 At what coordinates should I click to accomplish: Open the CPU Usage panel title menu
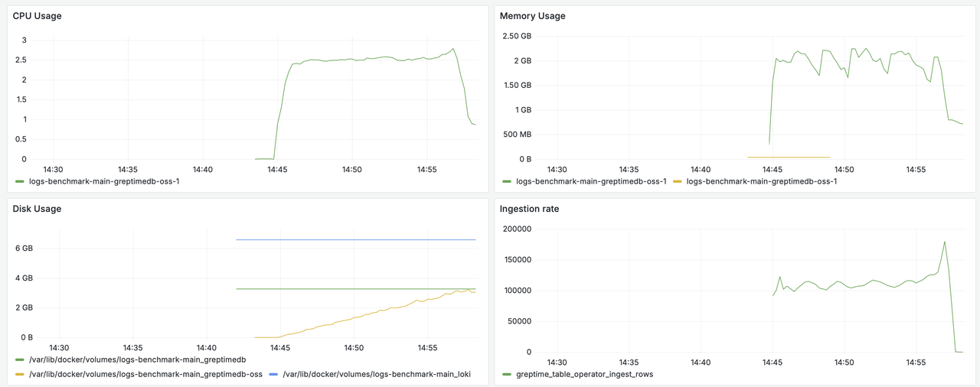click(x=38, y=16)
